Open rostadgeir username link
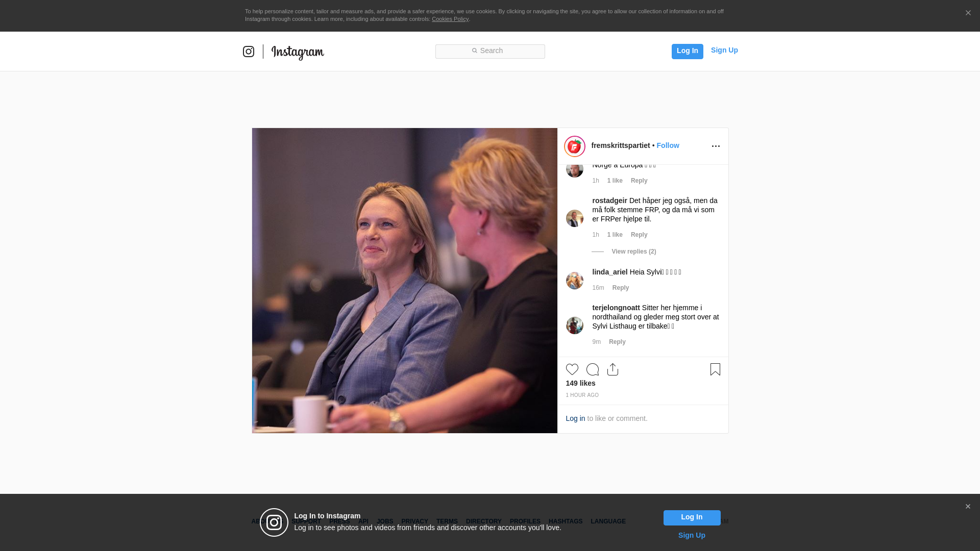The image size is (980, 551). (x=609, y=201)
